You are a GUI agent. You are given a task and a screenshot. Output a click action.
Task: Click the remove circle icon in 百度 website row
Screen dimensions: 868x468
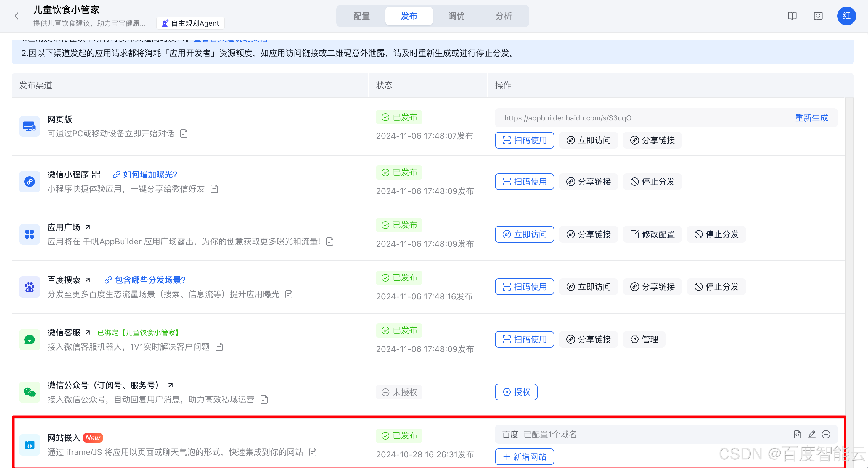826,434
